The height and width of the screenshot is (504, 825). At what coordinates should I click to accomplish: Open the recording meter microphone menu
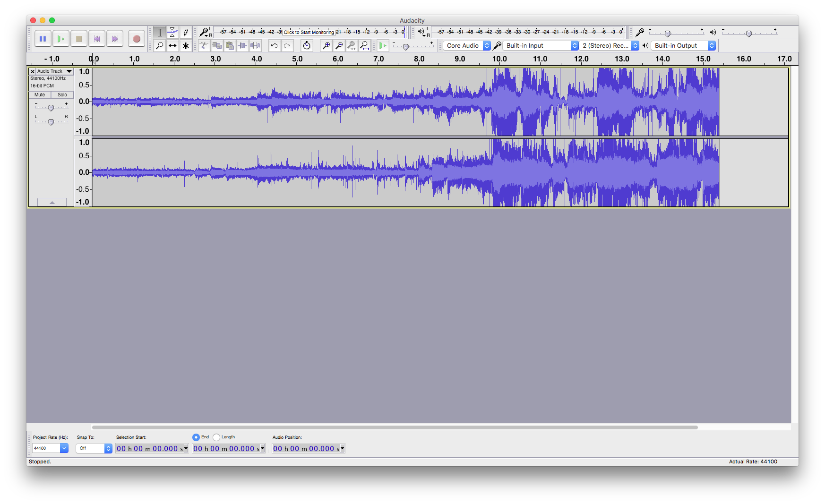point(204,32)
